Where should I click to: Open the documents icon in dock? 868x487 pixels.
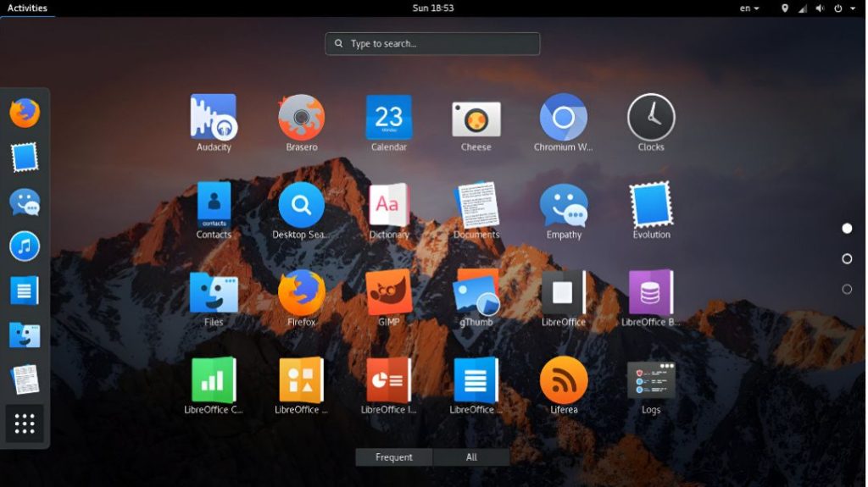[x=25, y=379]
